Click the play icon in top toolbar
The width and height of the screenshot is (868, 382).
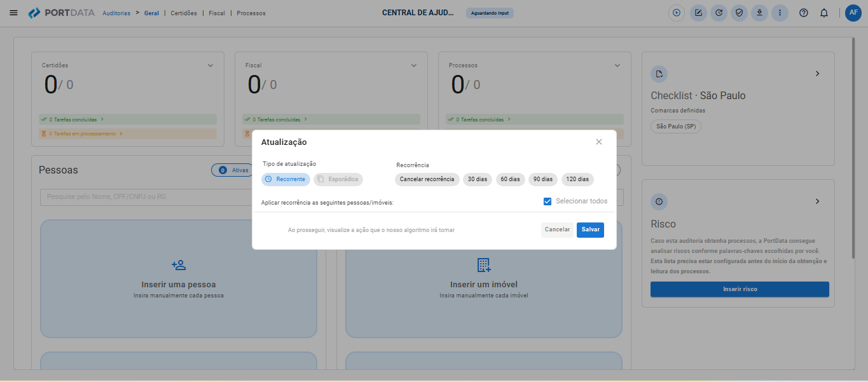677,13
